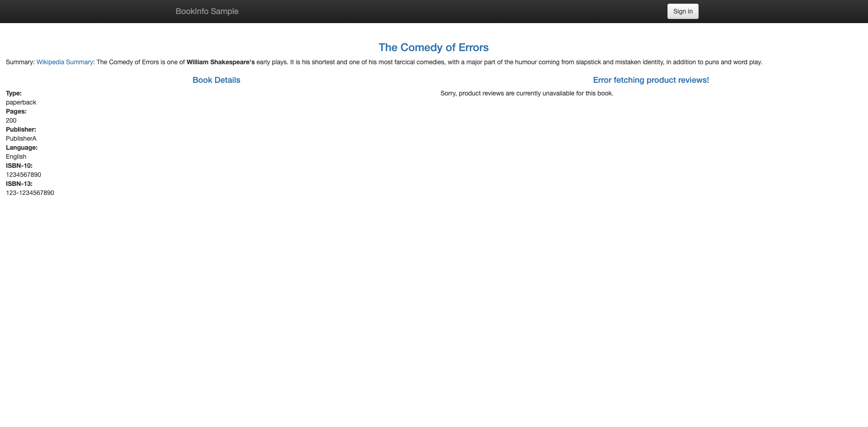Click the ISBN-13: label
The height and width of the screenshot is (427, 868).
click(x=19, y=184)
